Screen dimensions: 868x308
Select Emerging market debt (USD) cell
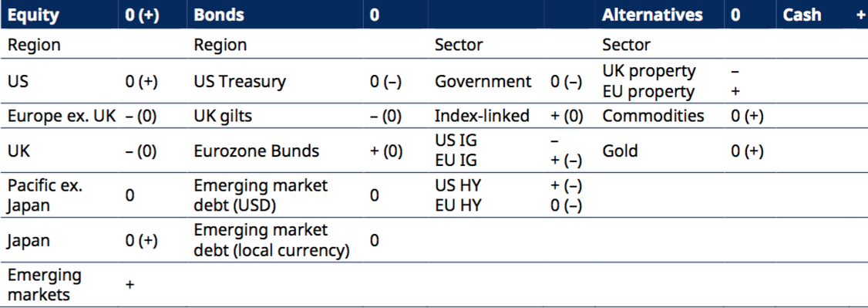pos(261,195)
